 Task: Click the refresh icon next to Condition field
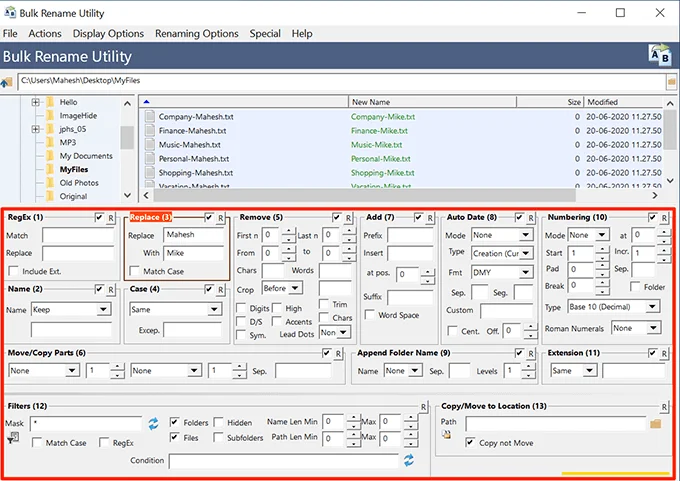pos(408,460)
